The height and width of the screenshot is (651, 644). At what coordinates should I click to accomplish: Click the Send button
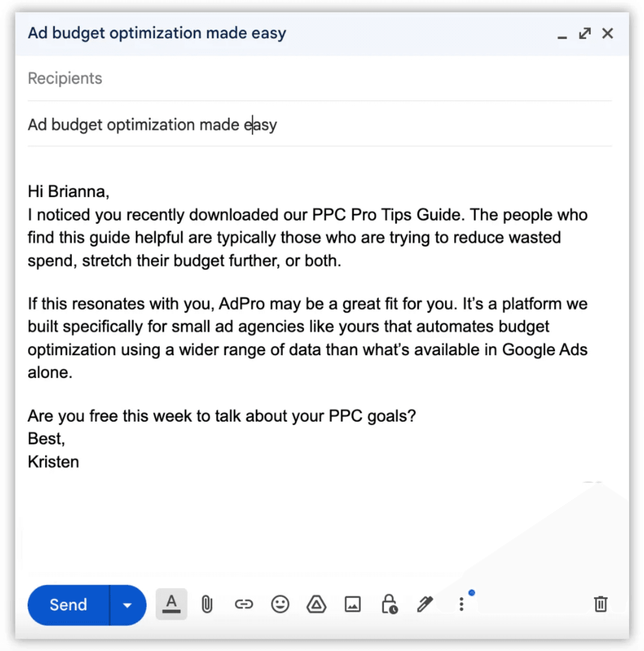(68, 605)
